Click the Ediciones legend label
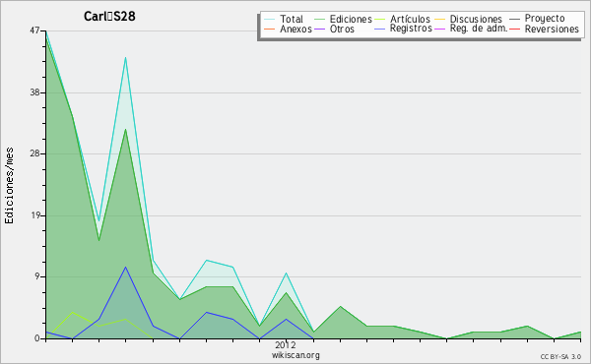591x364 pixels. (x=351, y=19)
